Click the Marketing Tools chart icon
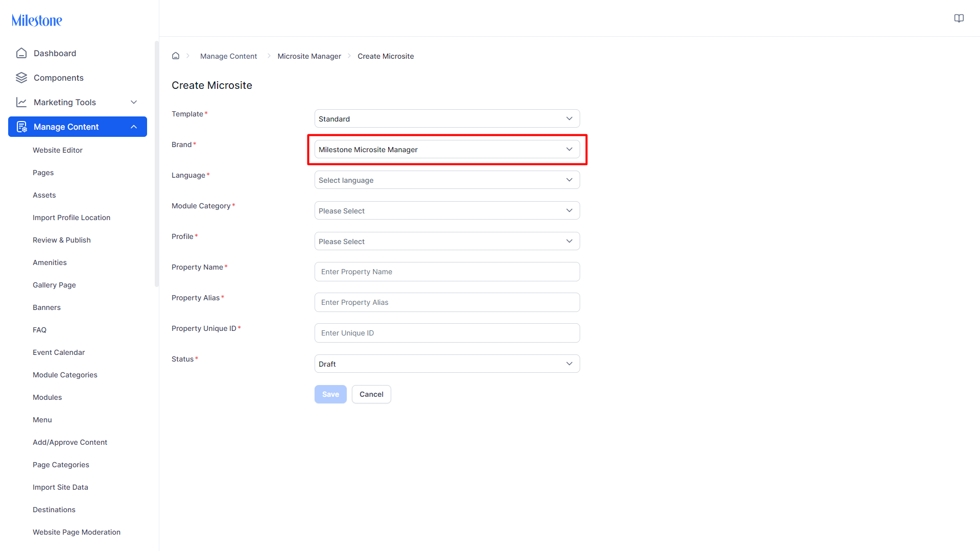This screenshot has height=551, width=980. pos(21,102)
